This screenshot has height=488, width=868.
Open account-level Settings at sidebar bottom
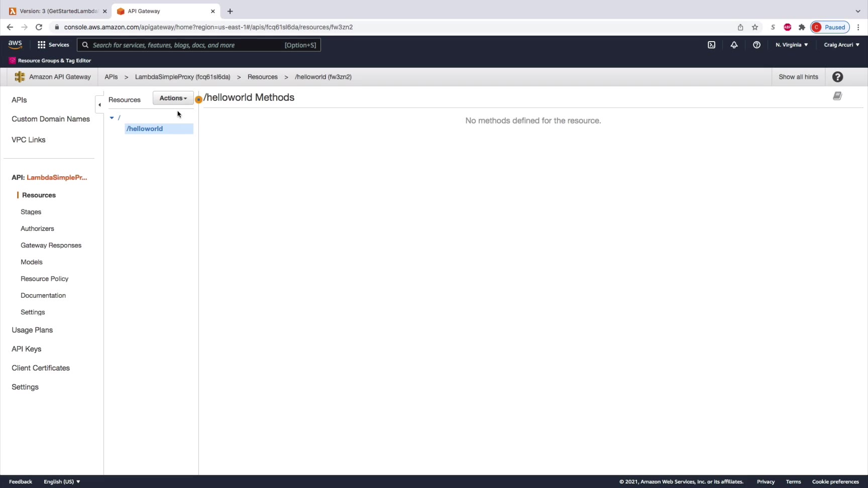tap(25, 387)
